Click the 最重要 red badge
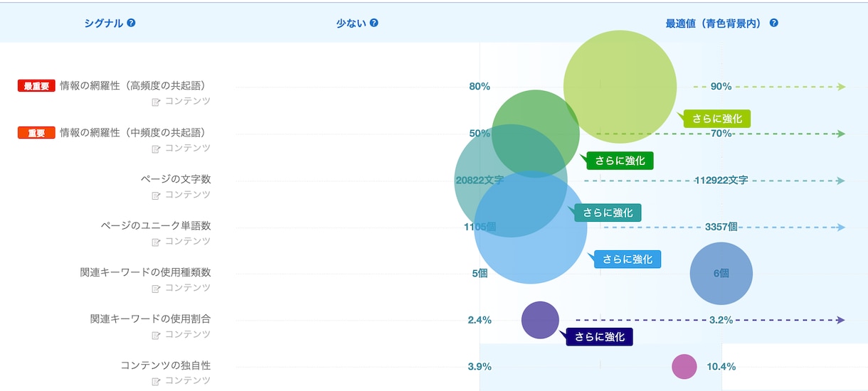This screenshot has width=868, height=391. click(x=36, y=86)
